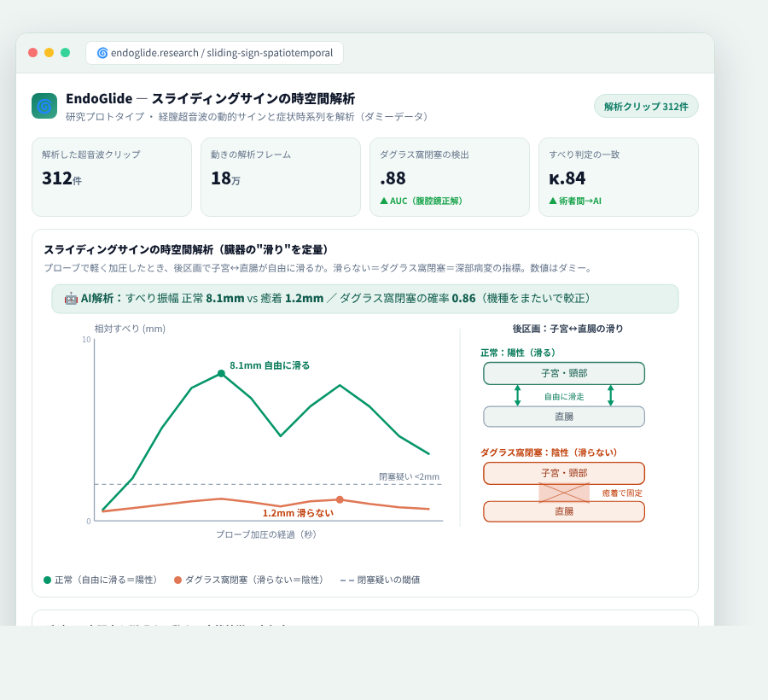
Task: Click the right green double-headed sliding arrow
Action: point(610,395)
